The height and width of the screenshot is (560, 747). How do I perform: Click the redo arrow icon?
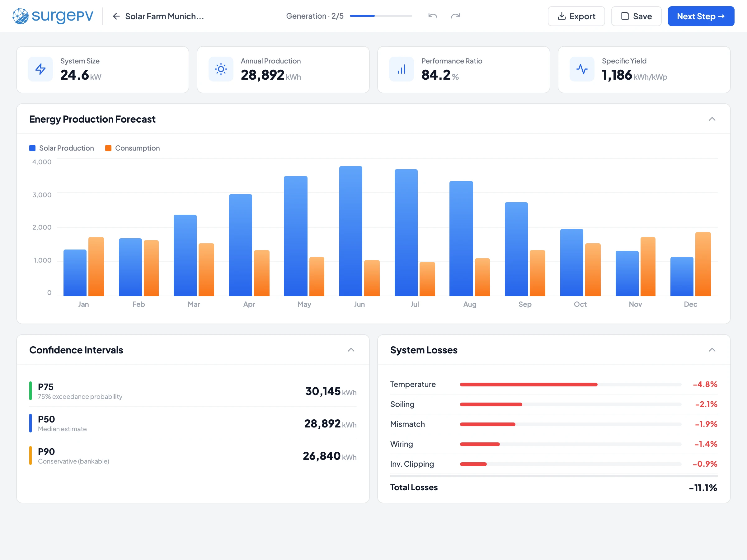(455, 16)
